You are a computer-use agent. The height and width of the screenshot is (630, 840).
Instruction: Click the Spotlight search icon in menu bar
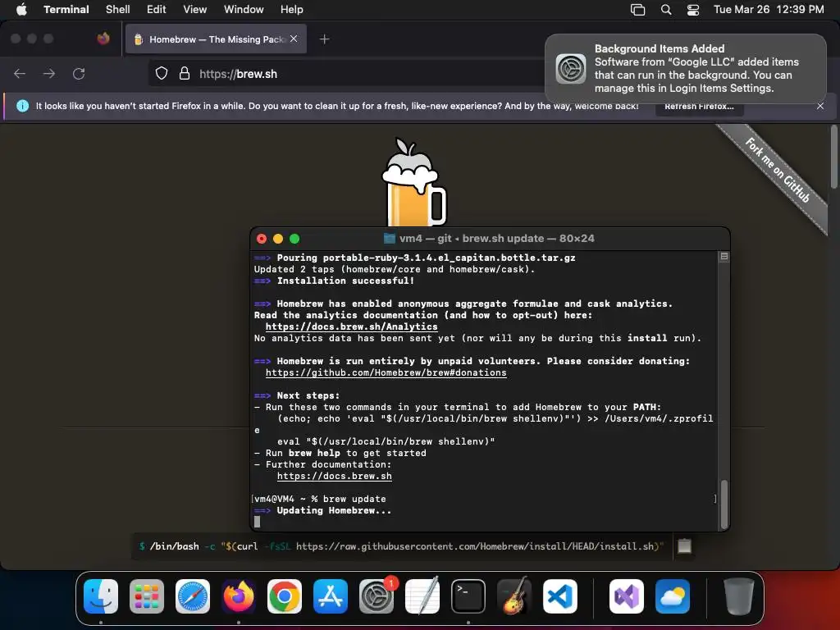(666, 10)
